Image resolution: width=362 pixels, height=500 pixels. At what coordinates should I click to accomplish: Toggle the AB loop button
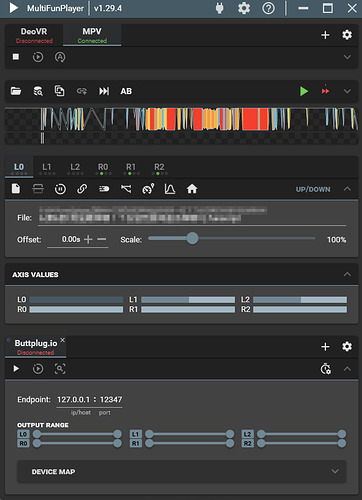[x=126, y=91]
